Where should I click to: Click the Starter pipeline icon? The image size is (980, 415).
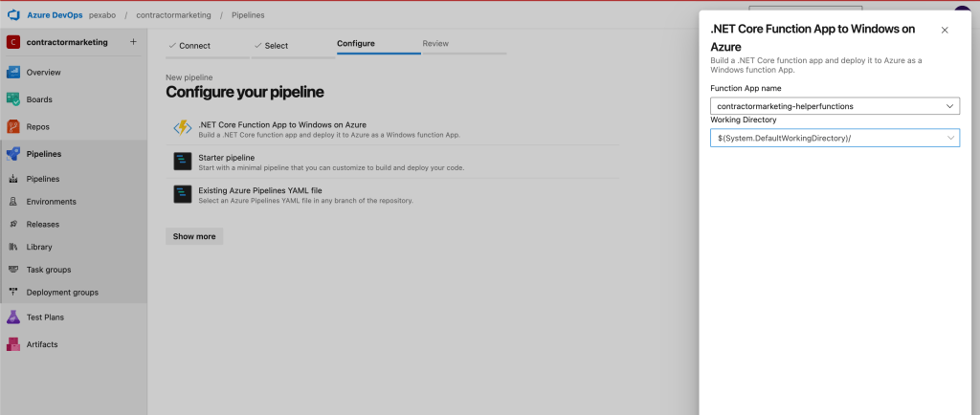point(183,162)
